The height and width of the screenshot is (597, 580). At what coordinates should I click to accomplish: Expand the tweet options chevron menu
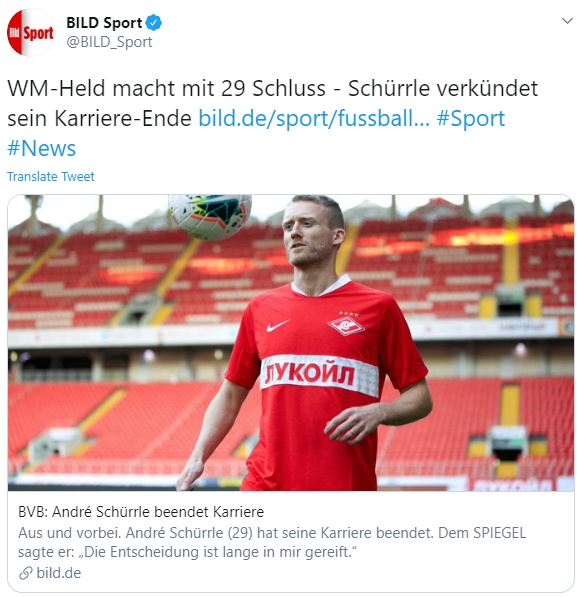[567, 21]
